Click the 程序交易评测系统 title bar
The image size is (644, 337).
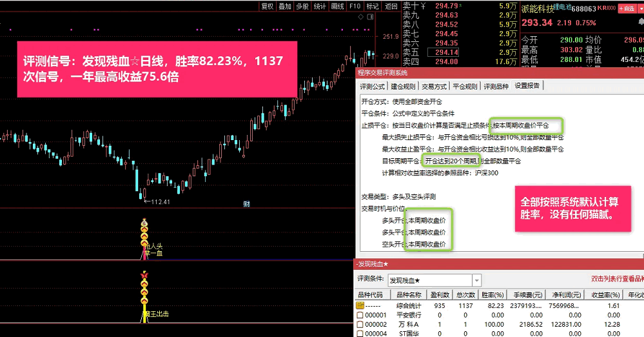point(500,73)
